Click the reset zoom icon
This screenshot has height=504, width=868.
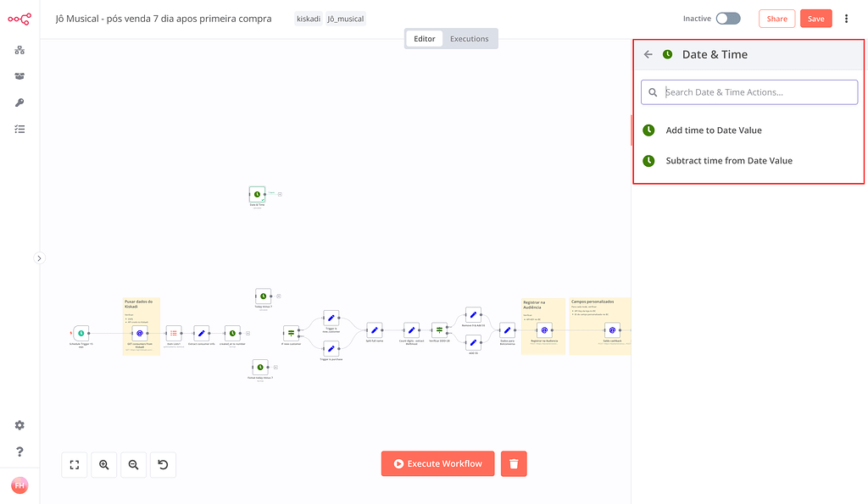[163, 464]
